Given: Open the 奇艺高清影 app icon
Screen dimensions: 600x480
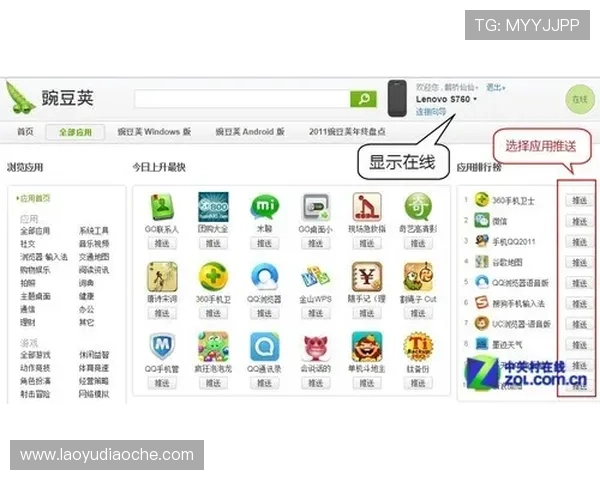Looking at the screenshot, I should click(x=418, y=207).
